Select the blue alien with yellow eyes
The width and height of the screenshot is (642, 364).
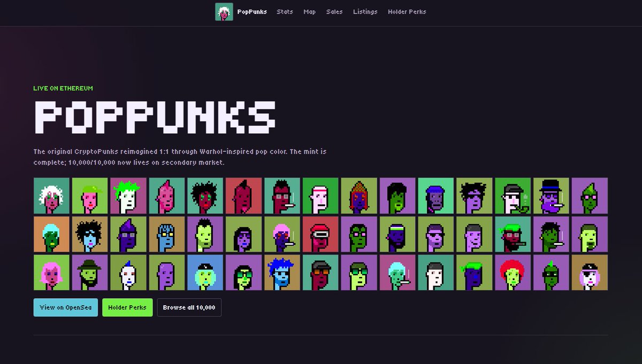[x=167, y=234]
